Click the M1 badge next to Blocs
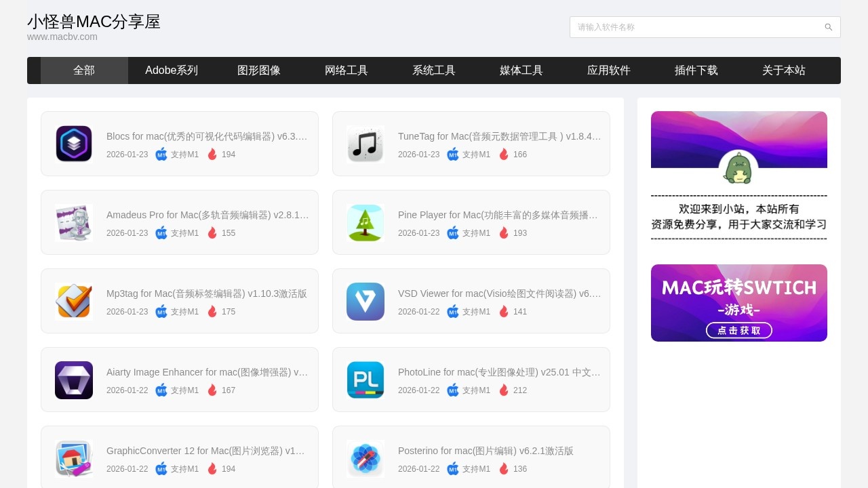Image resolution: width=868 pixels, height=488 pixels. pyautogui.click(x=161, y=155)
